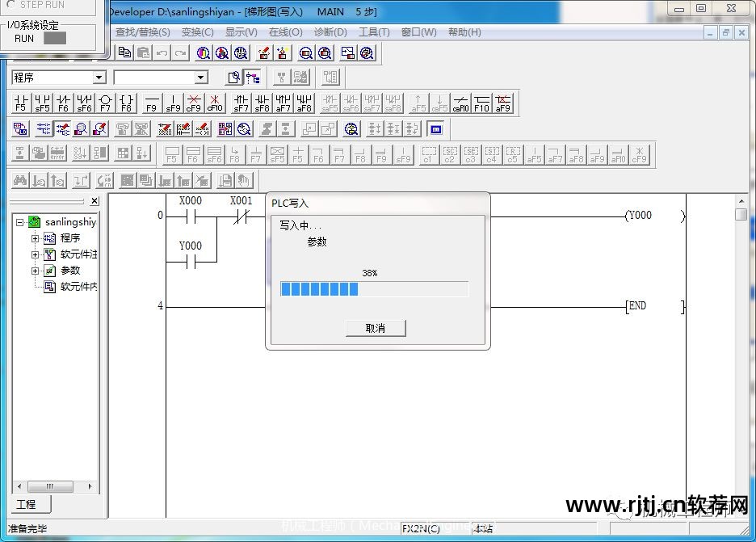Select the Y000 output coil

pyautogui.click(x=655, y=216)
